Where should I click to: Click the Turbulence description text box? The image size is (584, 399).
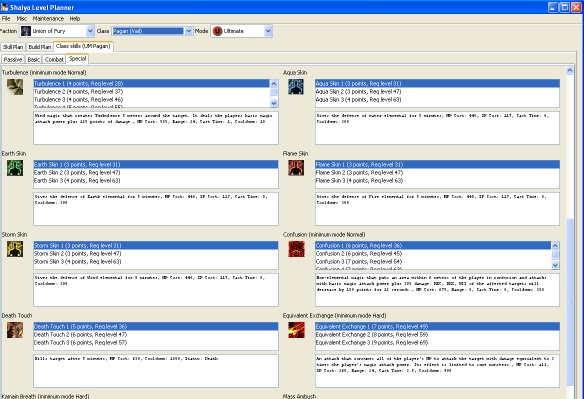156,128
